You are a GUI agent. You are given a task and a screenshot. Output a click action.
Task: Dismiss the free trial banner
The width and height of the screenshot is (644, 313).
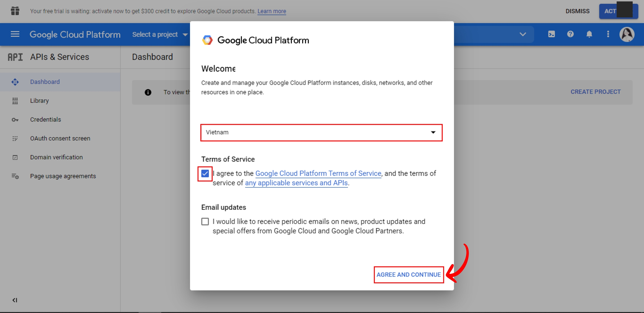click(x=577, y=11)
